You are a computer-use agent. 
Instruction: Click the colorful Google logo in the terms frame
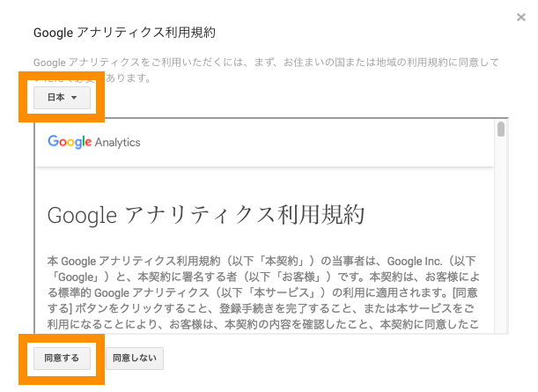(x=70, y=142)
